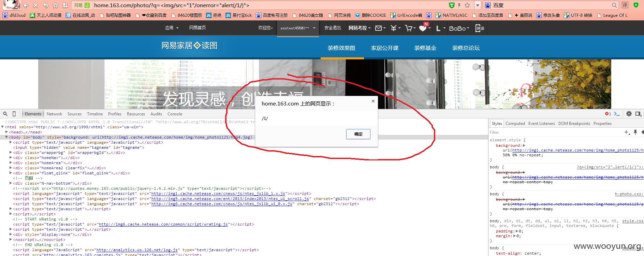Open the NATIVE/ASC bookmark
The image size is (644, 256).
click(x=451, y=15)
